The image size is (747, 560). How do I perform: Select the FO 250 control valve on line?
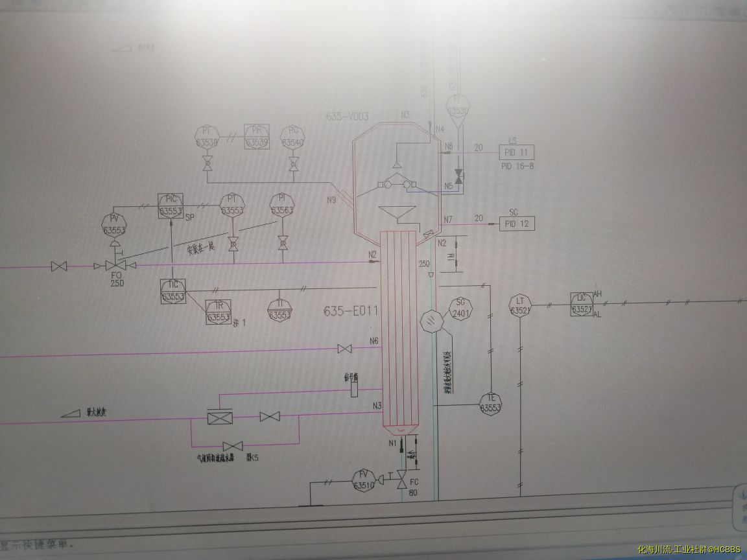pos(115,266)
